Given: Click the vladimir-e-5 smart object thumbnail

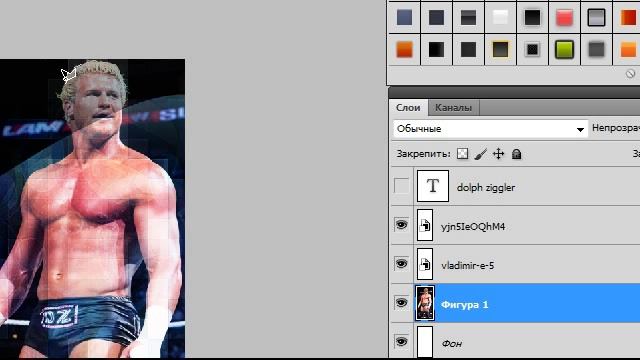Looking at the screenshot, I should tap(425, 264).
